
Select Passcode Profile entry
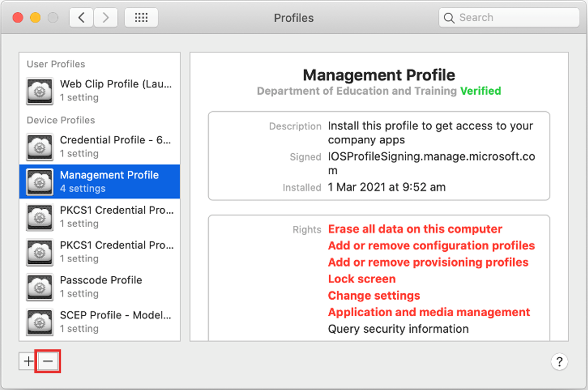pos(100,287)
